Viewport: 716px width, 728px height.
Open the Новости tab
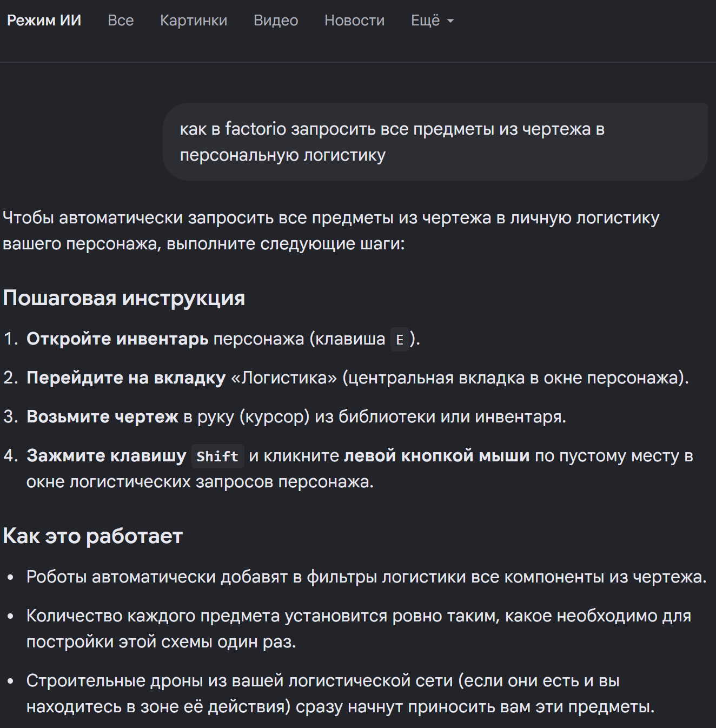click(x=354, y=21)
